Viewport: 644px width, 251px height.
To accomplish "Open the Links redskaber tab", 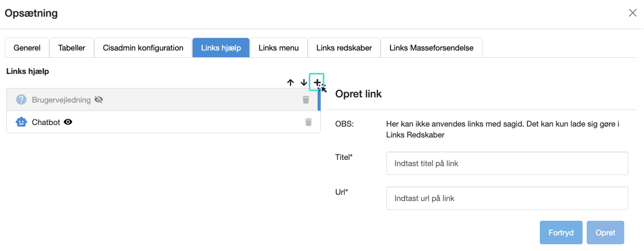I will [x=344, y=48].
